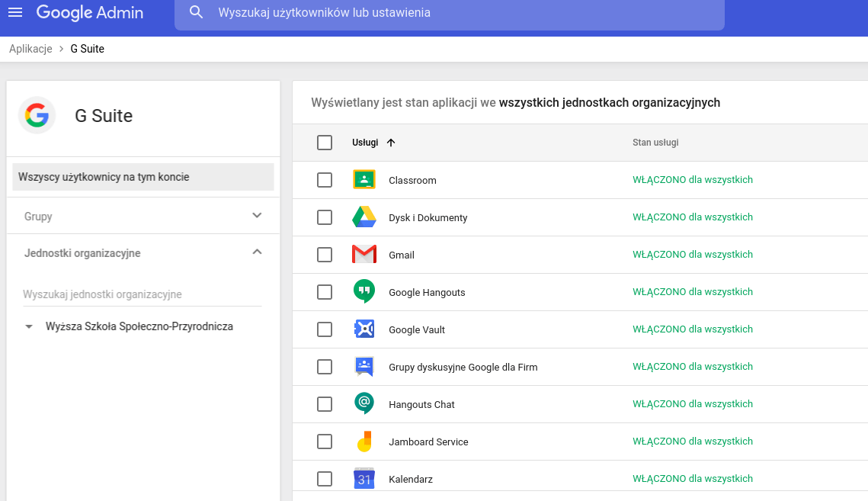The height and width of the screenshot is (501, 868).
Task: Click the Wyszukaj jednostki organizacyjne field
Action: tap(142, 294)
